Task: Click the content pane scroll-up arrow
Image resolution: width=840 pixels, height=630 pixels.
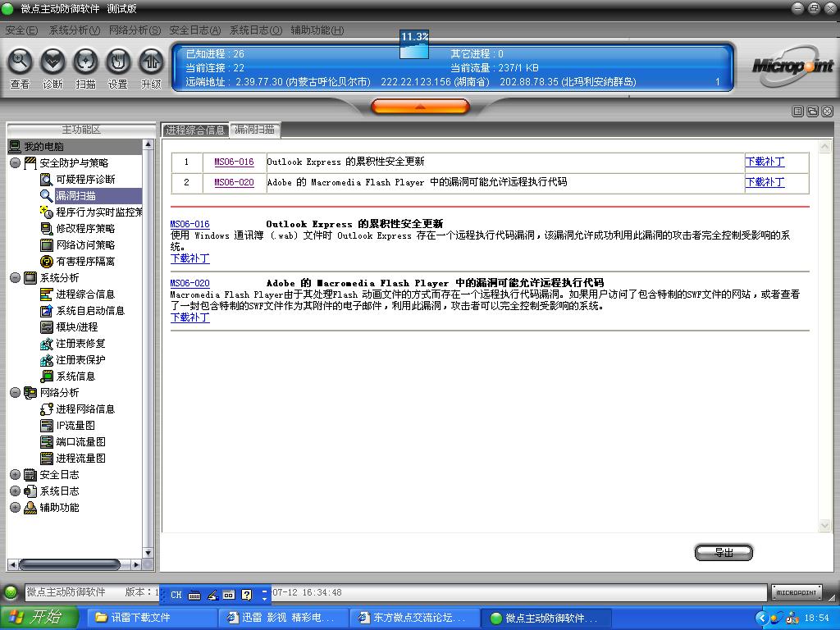Action: (x=824, y=146)
